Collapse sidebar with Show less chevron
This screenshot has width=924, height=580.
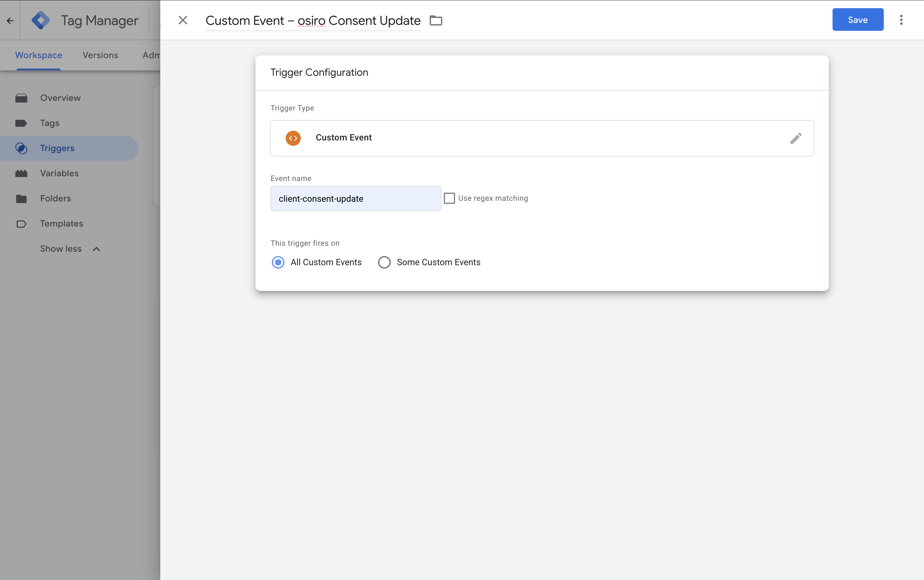pos(96,249)
